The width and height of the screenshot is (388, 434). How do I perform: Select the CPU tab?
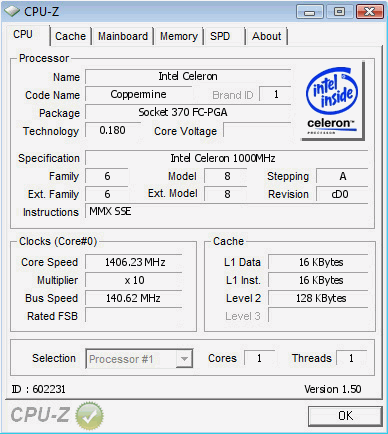click(23, 34)
